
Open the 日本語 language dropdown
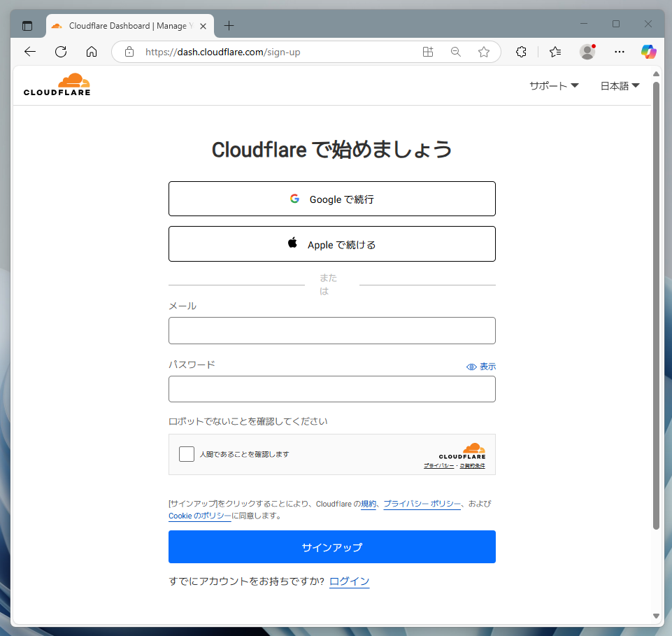(620, 86)
